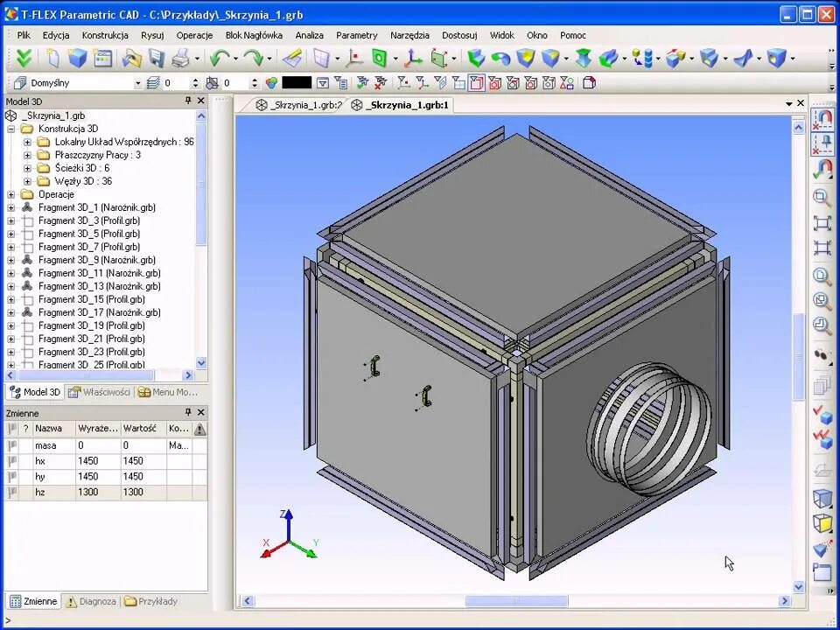Activate the Open File toolbar icon

(131, 59)
